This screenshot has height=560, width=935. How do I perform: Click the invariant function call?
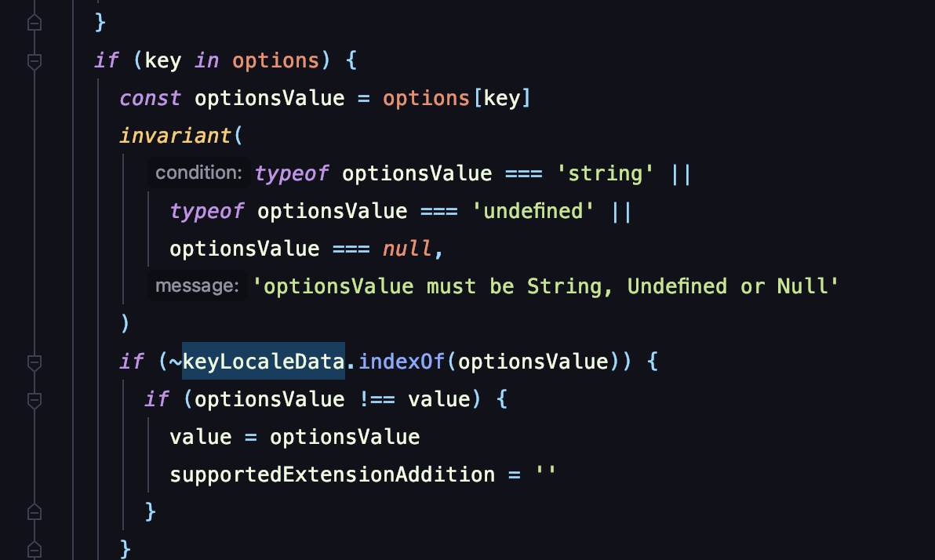pyautogui.click(x=176, y=136)
